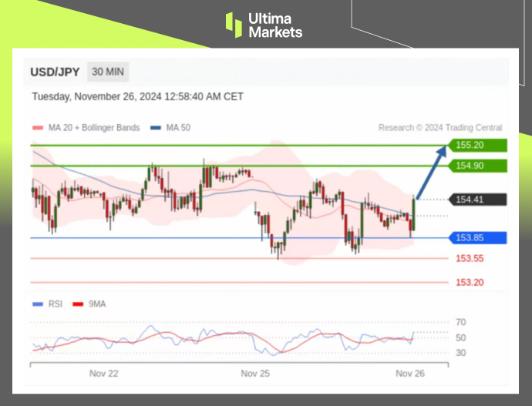This screenshot has width=532, height=406.
Task: Click the 153.20 red support level label
Action: tap(470, 283)
